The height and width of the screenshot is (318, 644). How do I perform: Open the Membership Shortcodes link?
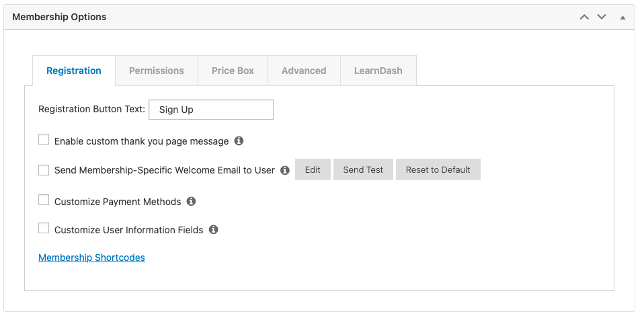pyautogui.click(x=91, y=257)
